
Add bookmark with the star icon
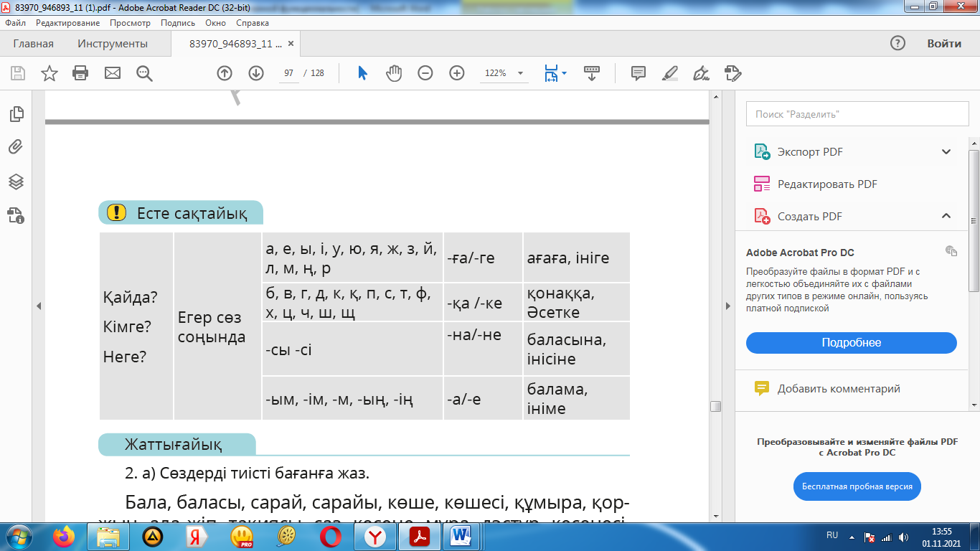click(50, 73)
